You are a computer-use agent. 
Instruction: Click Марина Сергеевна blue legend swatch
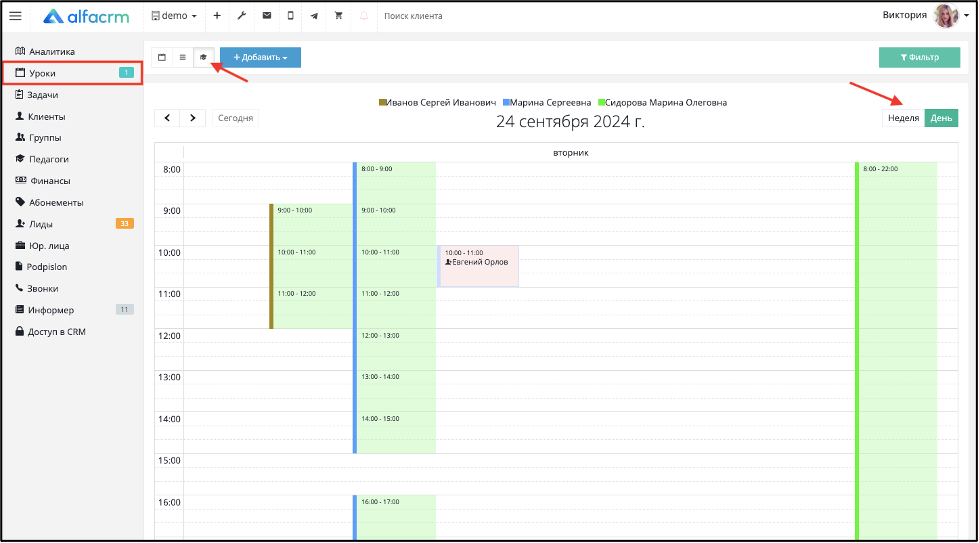(x=506, y=102)
